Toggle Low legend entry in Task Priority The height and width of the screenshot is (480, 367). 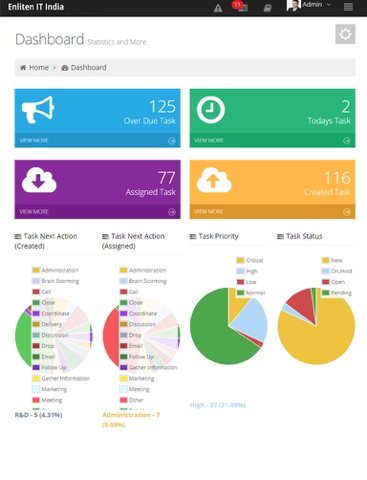(x=246, y=282)
